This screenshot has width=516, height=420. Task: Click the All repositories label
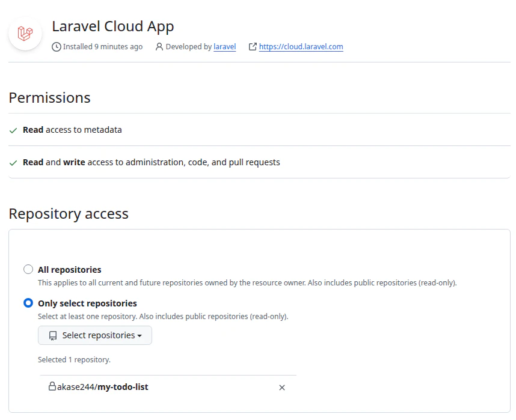(69, 270)
